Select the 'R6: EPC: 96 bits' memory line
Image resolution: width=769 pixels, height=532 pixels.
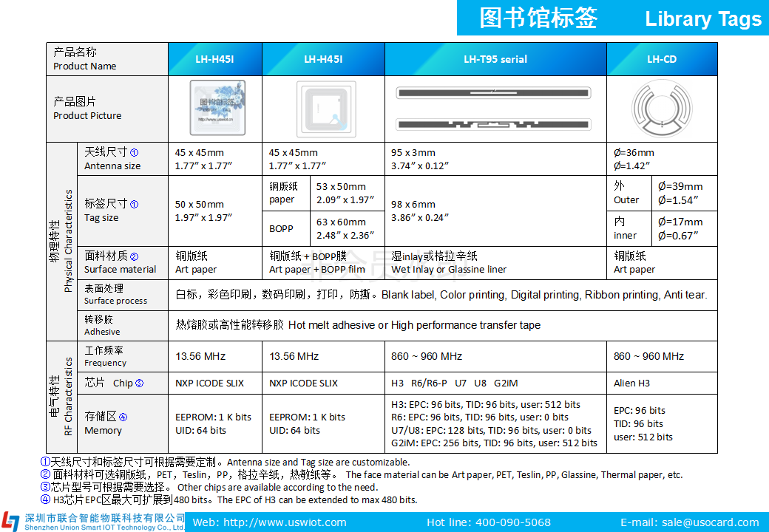tap(480, 417)
